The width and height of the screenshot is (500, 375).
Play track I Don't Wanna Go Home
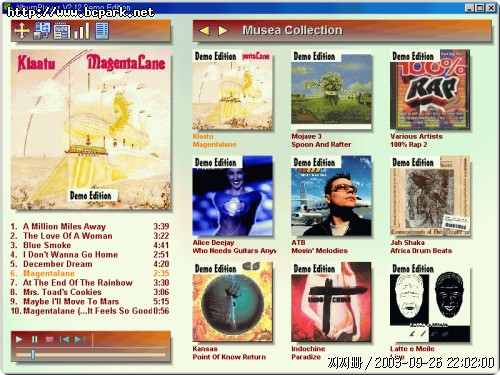pyautogui.click(x=90, y=255)
